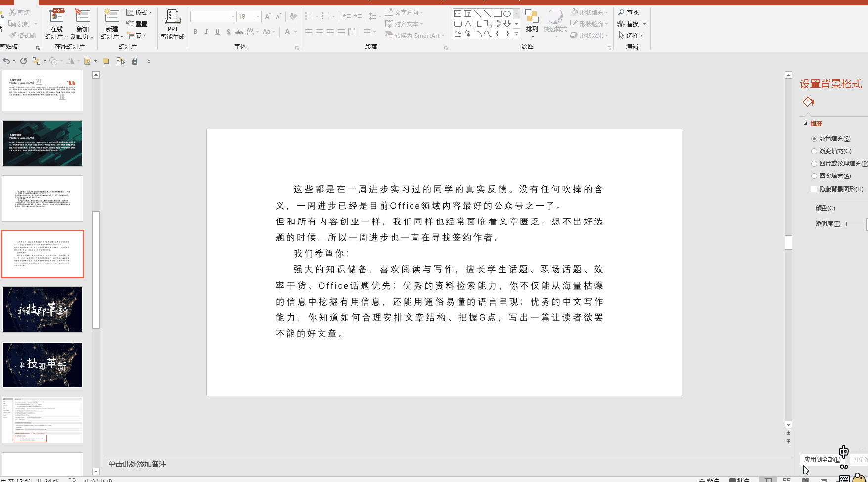Click the 批注 comments button in status bar

[739, 480]
